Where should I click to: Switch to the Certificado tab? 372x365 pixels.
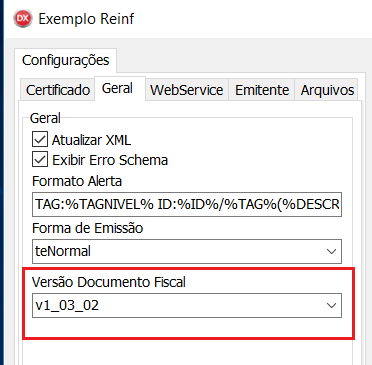tap(58, 90)
